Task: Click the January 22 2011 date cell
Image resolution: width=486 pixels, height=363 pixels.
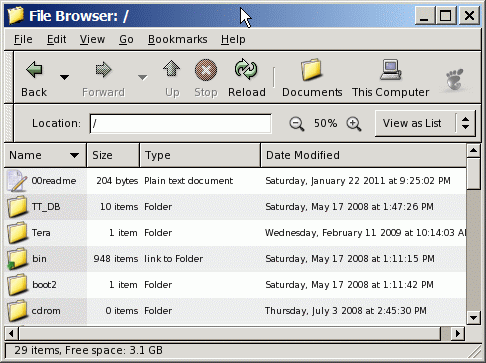Action: (x=358, y=181)
